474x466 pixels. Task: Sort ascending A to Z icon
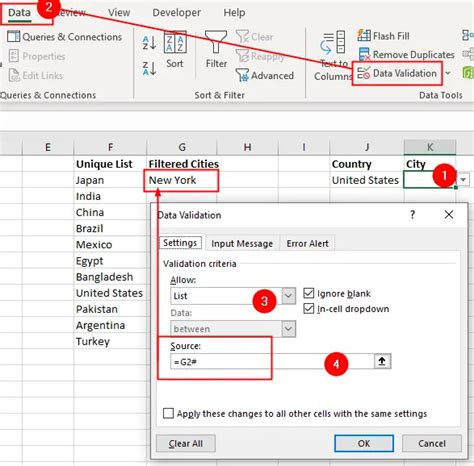point(149,43)
